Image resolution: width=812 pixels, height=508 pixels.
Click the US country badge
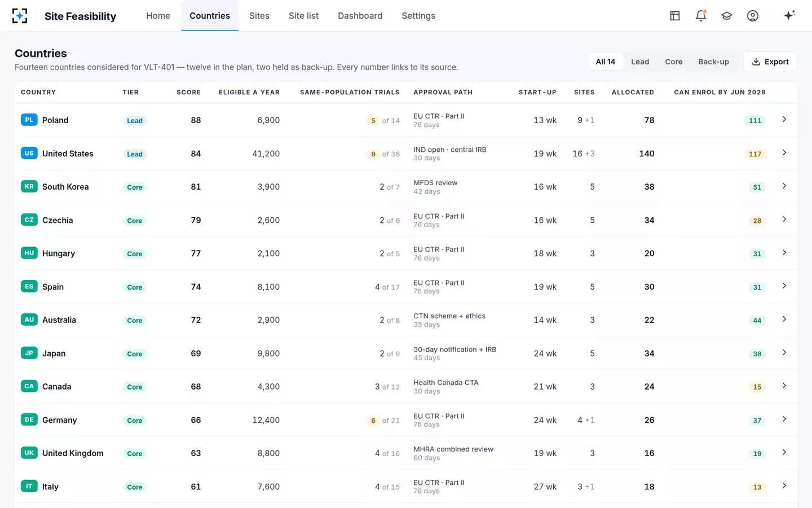click(29, 153)
